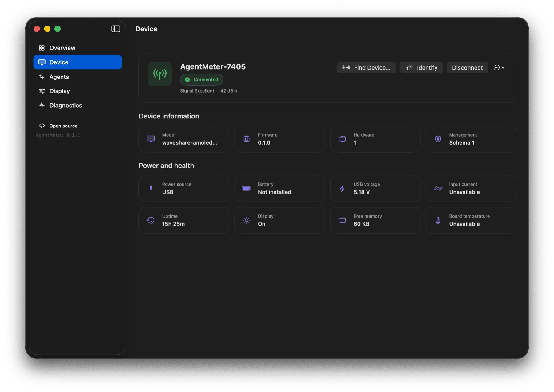The width and height of the screenshot is (554, 392).
Task: Click the 'Schema 1' management value
Action: 462,143
